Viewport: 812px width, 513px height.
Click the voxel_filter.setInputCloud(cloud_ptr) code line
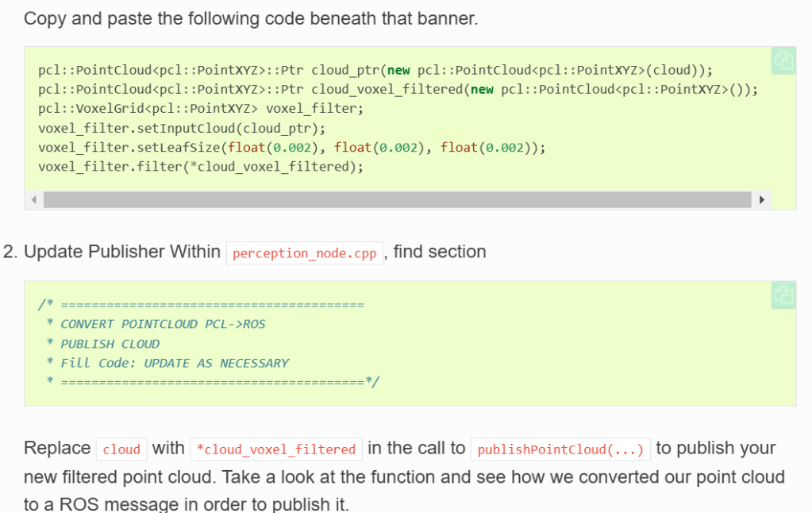[x=182, y=128]
